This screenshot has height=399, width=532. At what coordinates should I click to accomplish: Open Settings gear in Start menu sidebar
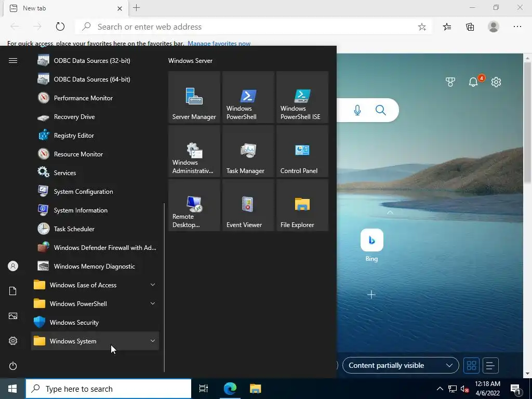pos(13,341)
